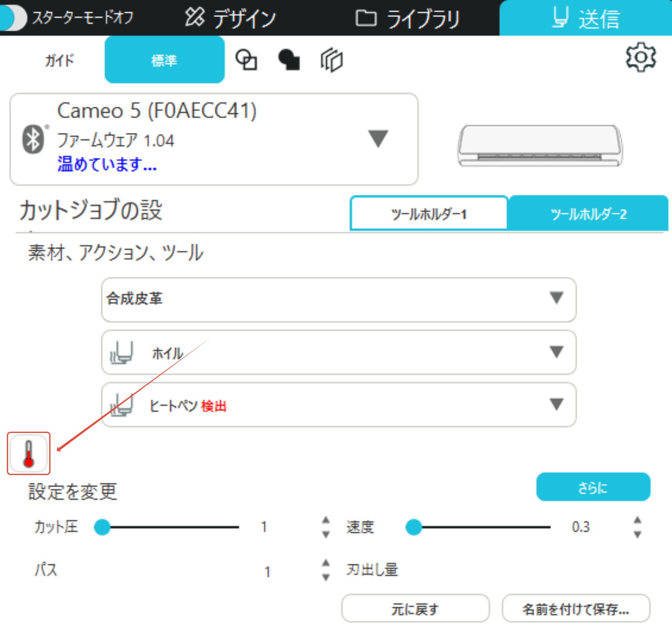Select the outline overlapping shapes icon
The height and width of the screenshot is (626, 672).
pyautogui.click(x=246, y=60)
